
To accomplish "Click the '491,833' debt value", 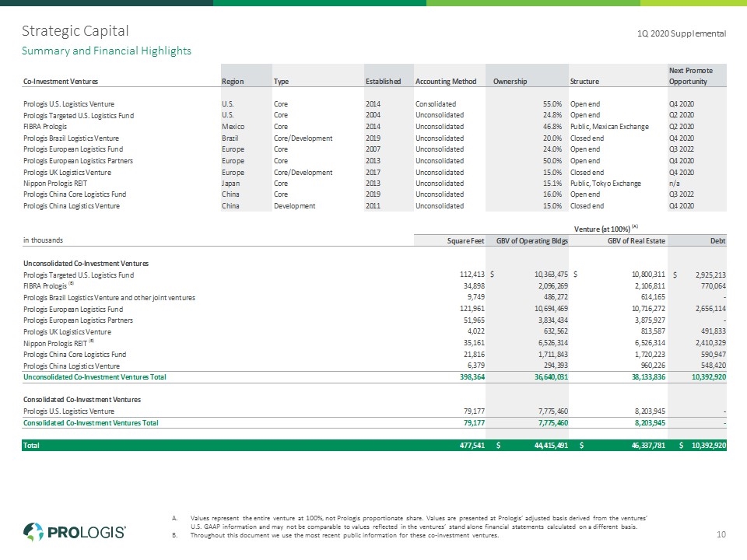I will 714,331.
